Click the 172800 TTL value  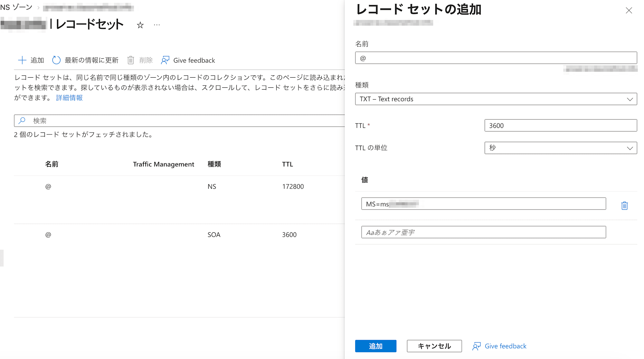click(293, 187)
